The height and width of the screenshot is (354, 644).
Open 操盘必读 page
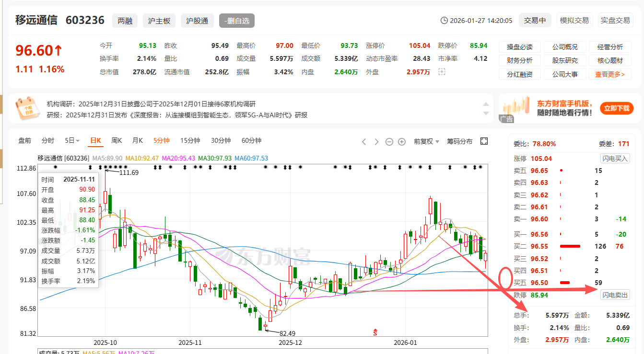click(x=520, y=47)
